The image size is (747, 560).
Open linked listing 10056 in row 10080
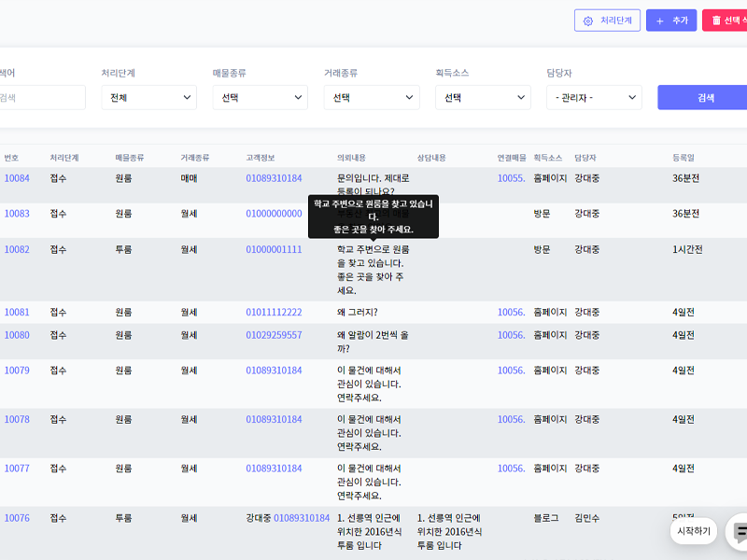511,335
